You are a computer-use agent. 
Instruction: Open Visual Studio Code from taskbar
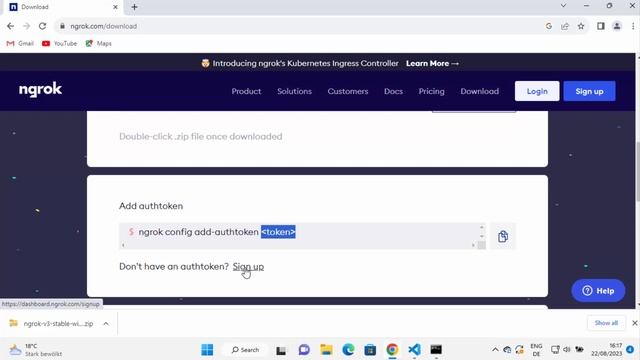click(414, 350)
